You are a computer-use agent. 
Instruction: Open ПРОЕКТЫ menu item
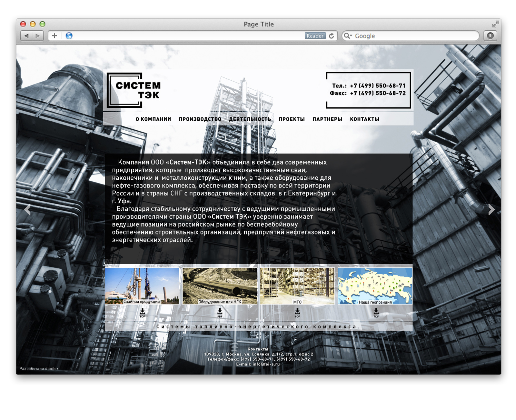coord(292,119)
